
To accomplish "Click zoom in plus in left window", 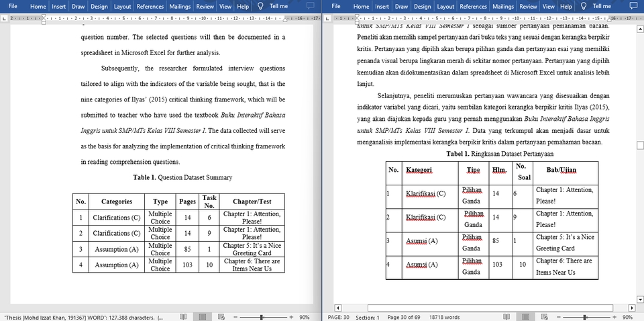I will tap(291, 317).
